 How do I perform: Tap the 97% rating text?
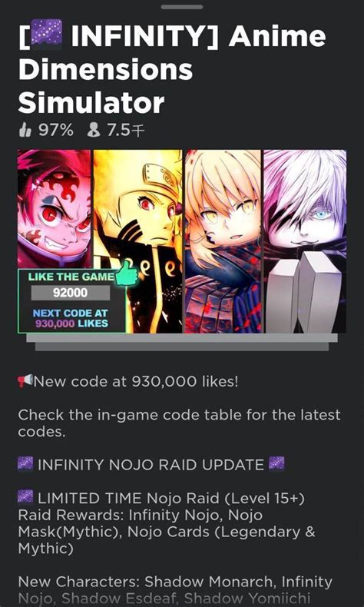(x=56, y=131)
